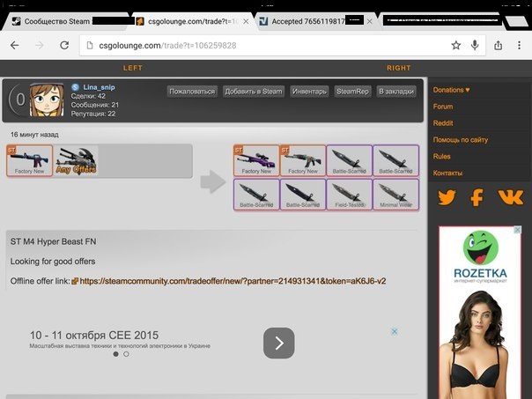Open the Rozetka advertisement

[480, 312]
